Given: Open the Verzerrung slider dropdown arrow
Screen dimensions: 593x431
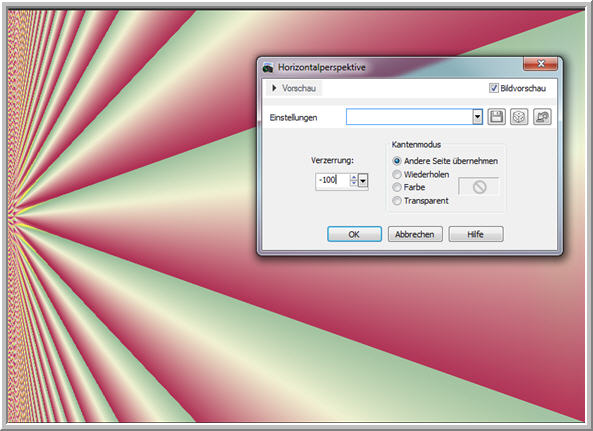Looking at the screenshot, I should (363, 181).
